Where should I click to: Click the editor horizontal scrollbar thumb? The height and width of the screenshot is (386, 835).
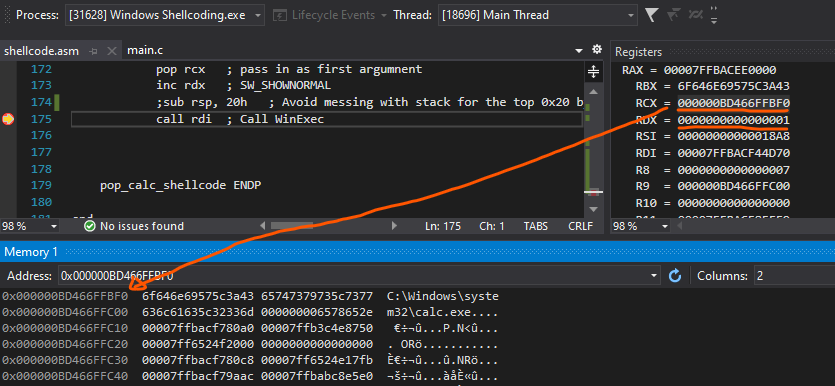(292, 226)
